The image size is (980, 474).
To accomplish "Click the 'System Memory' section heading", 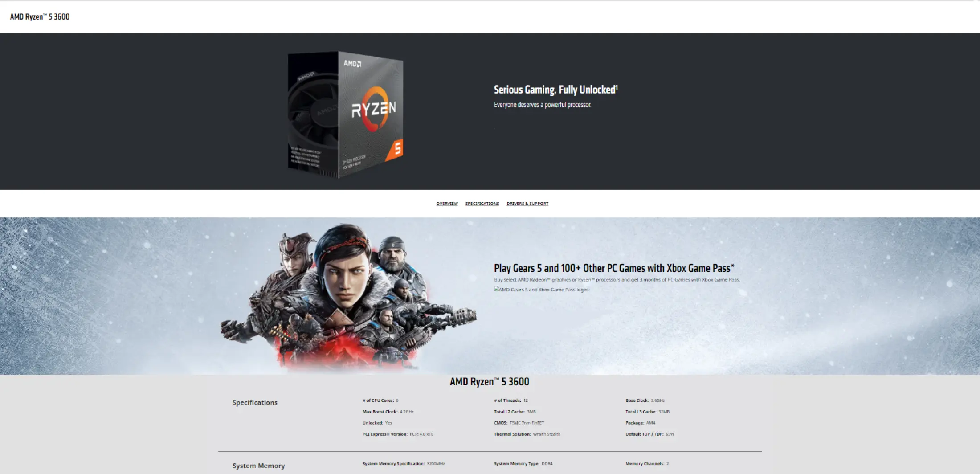I will 258,466.
